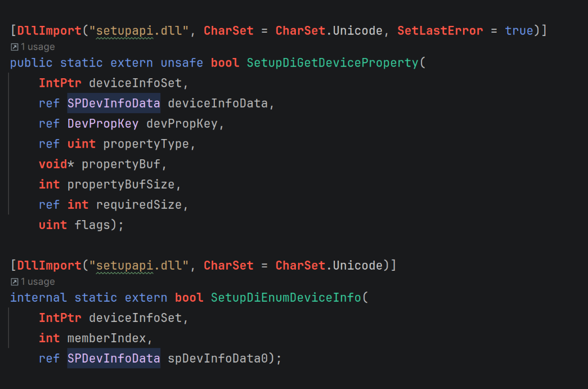Click the SetupDiGetDeviceProperty method name
Viewport: 588px width, 389px height.
click(x=333, y=62)
